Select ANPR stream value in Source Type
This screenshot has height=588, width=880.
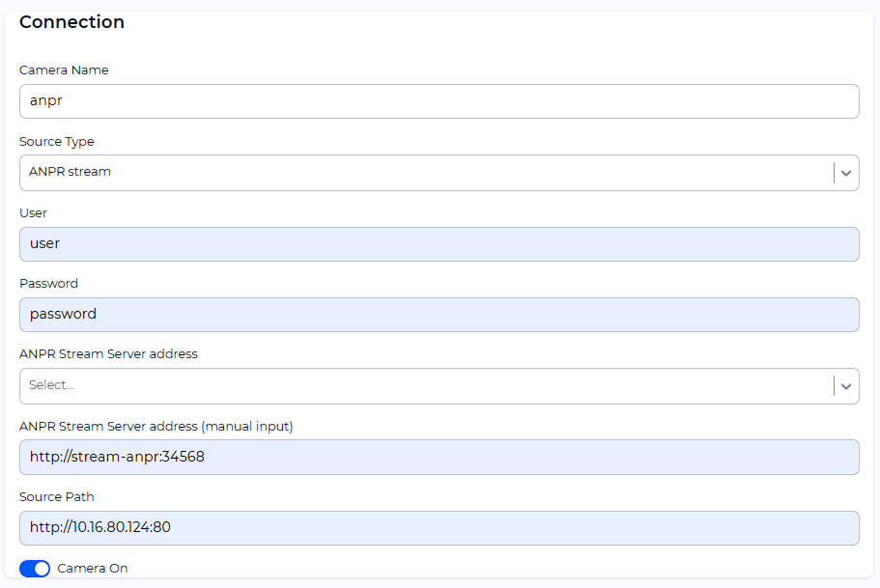tap(71, 172)
